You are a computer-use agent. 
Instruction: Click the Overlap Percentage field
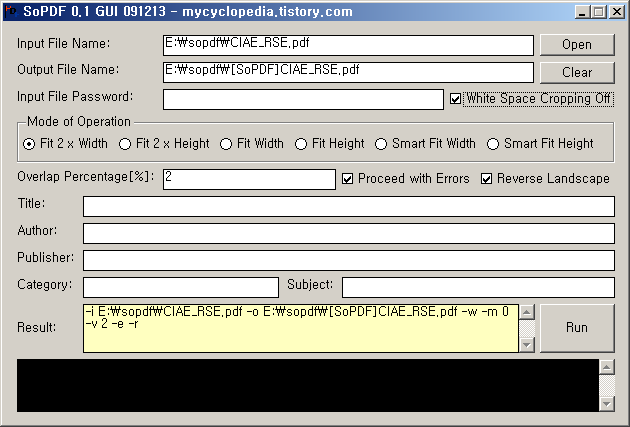click(x=249, y=179)
